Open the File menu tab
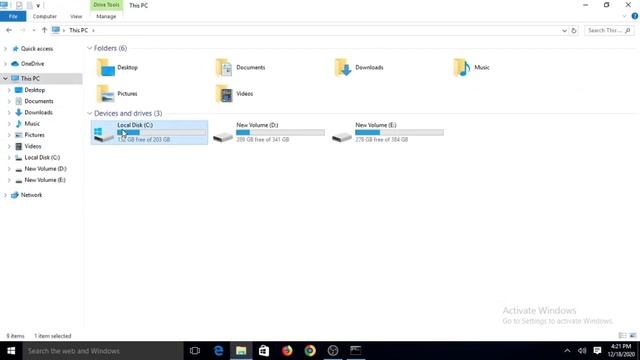640x360 pixels. click(13, 16)
